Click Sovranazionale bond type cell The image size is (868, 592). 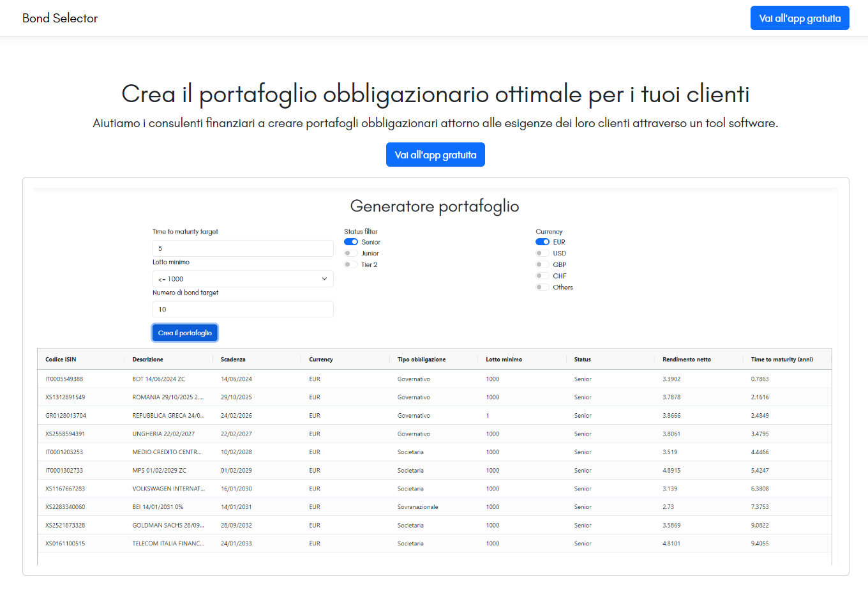[x=418, y=507]
